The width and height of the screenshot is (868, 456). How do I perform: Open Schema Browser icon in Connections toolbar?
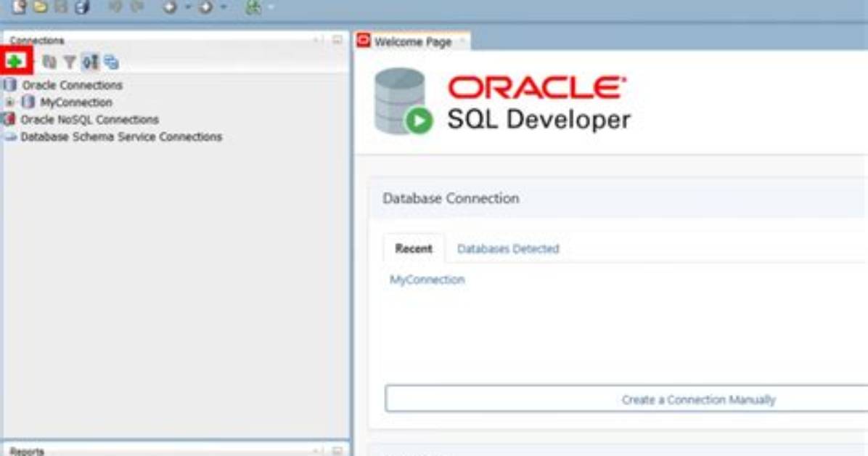(111, 62)
